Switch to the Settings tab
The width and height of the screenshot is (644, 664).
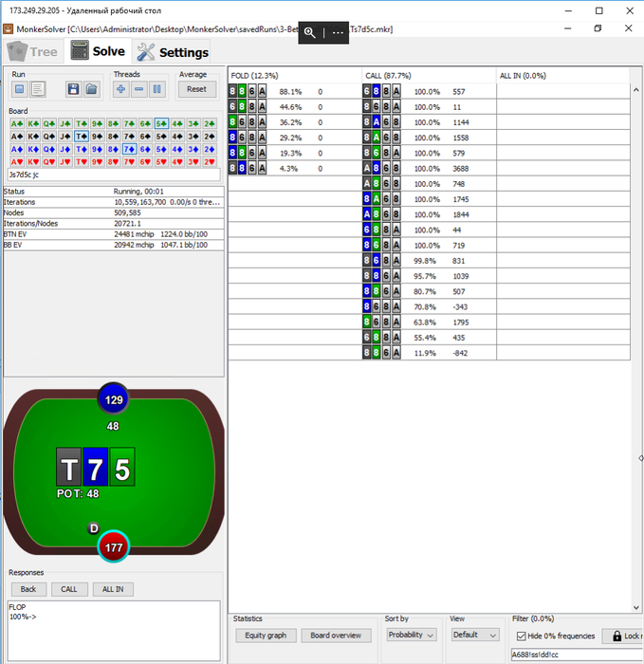point(173,51)
